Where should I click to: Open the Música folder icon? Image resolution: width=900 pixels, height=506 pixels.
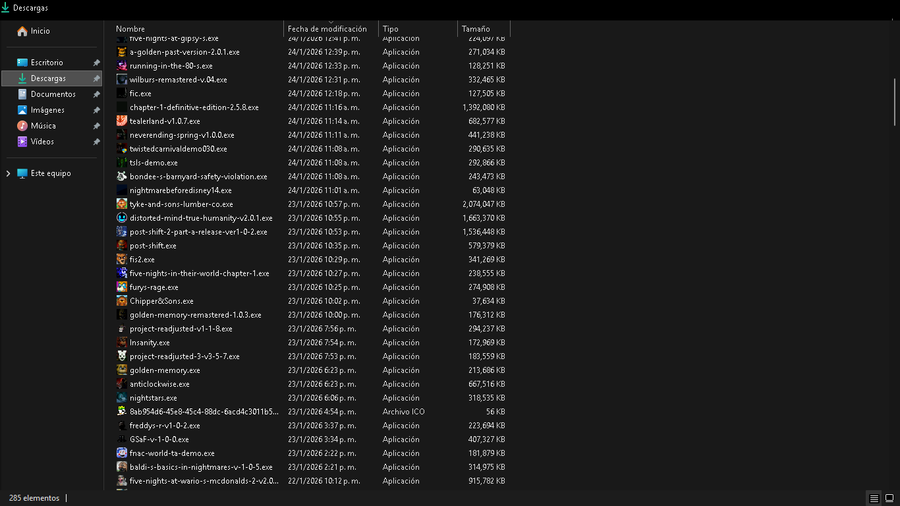click(x=22, y=126)
